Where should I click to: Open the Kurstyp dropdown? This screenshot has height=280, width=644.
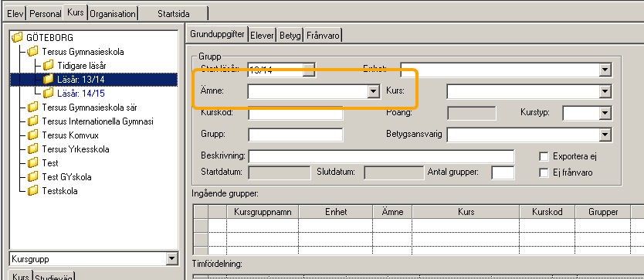pyautogui.click(x=605, y=113)
